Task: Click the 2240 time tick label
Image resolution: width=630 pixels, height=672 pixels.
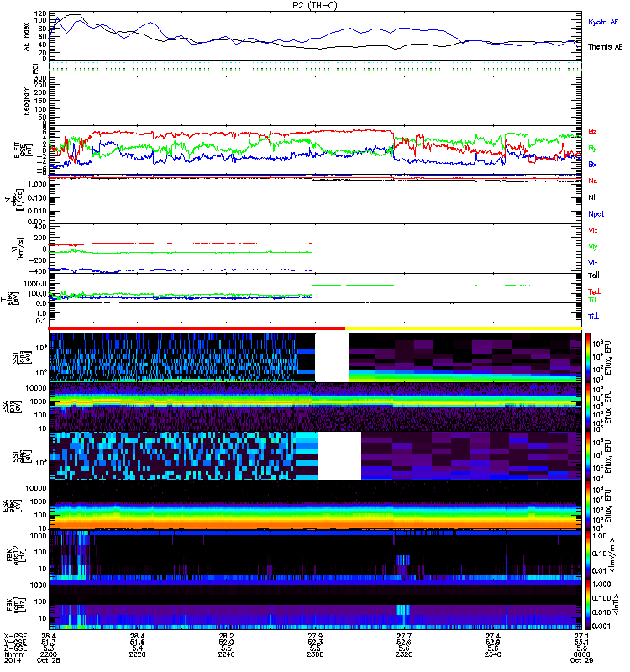Action: pos(226,654)
